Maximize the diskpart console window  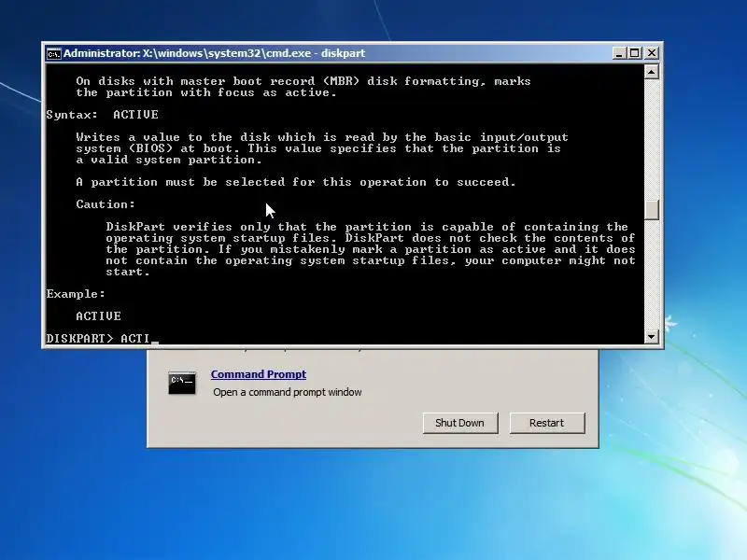[635, 53]
